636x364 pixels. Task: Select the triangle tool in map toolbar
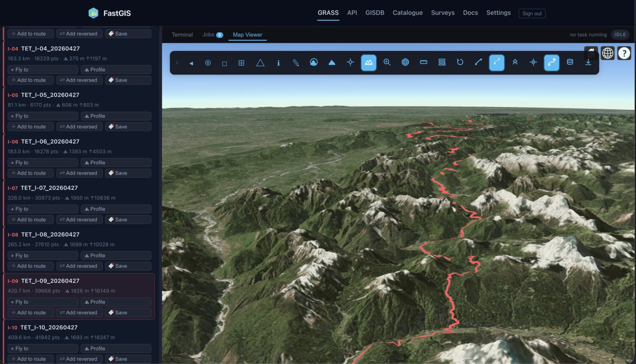tap(260, 63)
